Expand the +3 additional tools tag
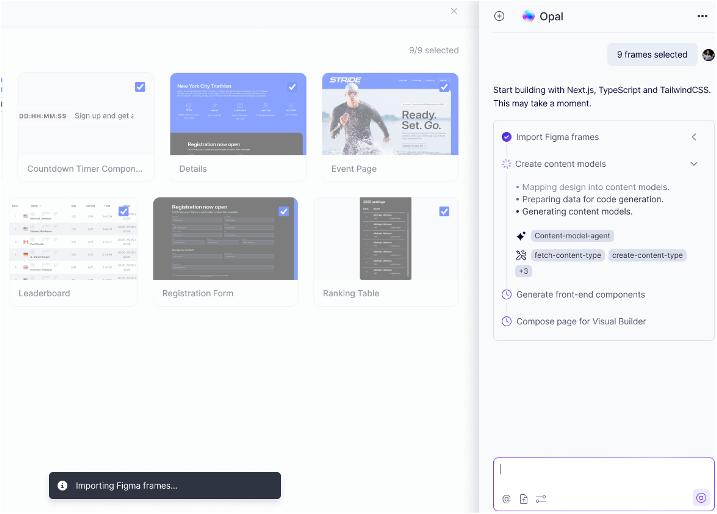The height and width of the screenshot is (514, 717). 524,271
